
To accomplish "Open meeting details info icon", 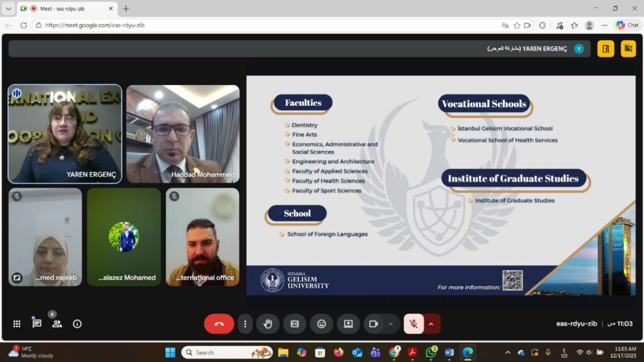I will pyautogui.click(x=77, y=324).
